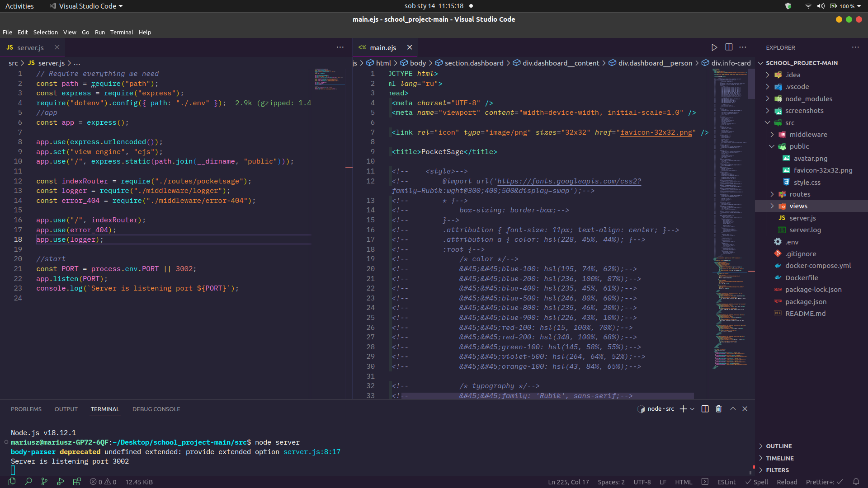Image resolution: width=868 pixels, height=488 pixels.
Task: Switch to the OUTPUT tab
Action: [x=66, y=409]
